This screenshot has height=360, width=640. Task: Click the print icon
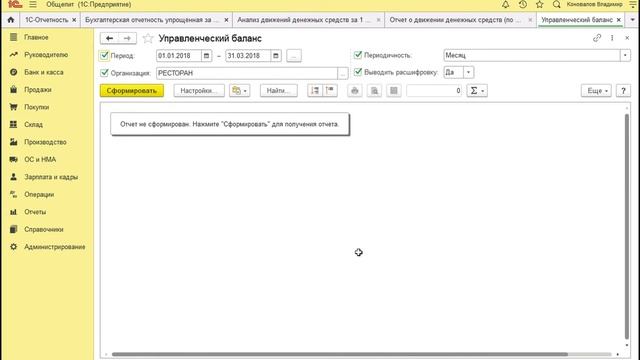[x=355, y=91]
